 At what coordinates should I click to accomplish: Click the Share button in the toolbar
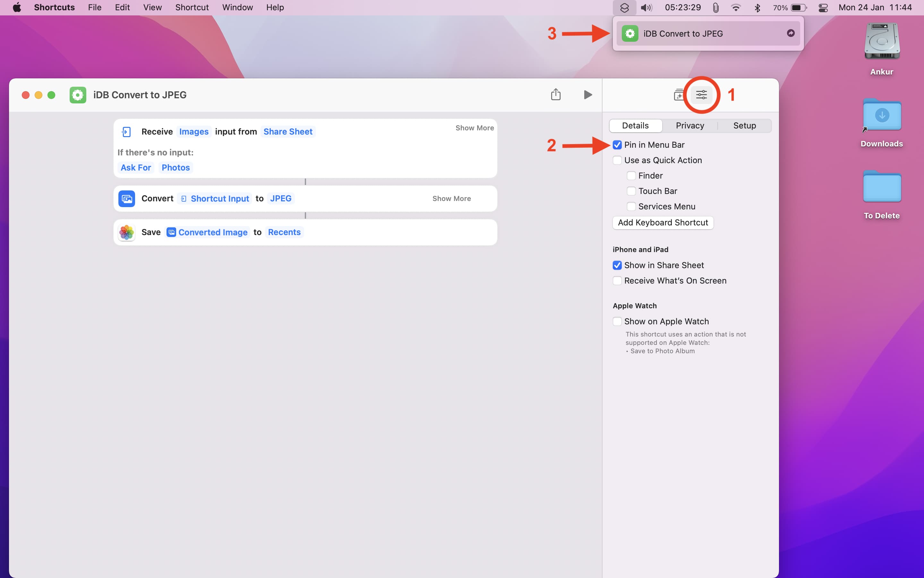pos(556,94)
